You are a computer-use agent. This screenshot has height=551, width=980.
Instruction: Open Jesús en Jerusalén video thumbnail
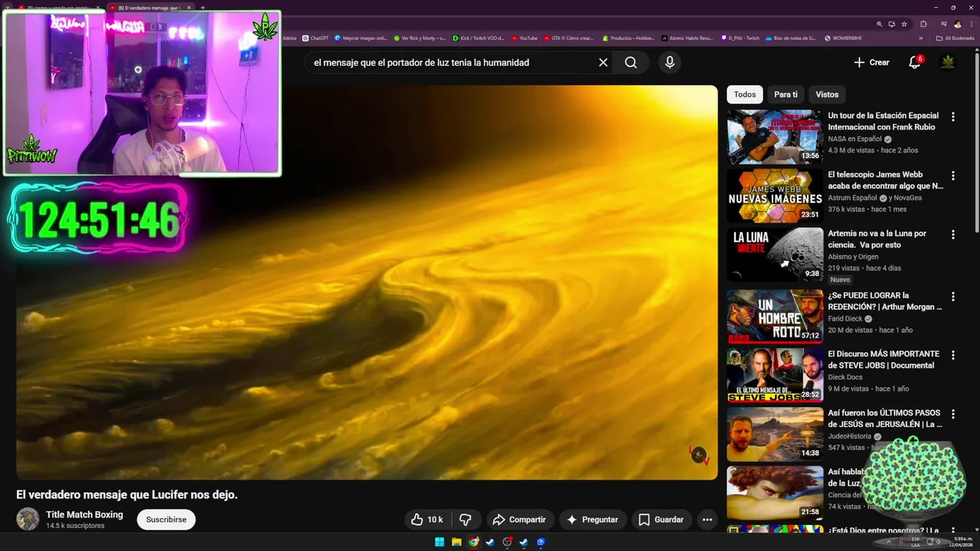[x=775, y=434]
